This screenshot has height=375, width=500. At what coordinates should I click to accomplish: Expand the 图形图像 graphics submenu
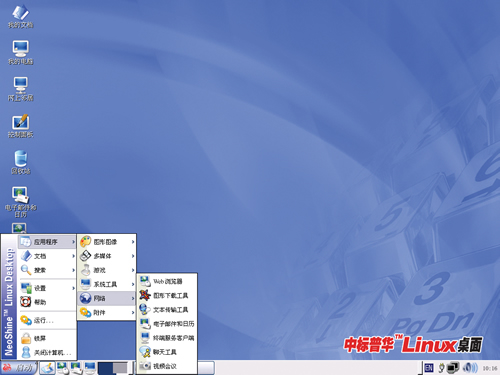(107, 242)
